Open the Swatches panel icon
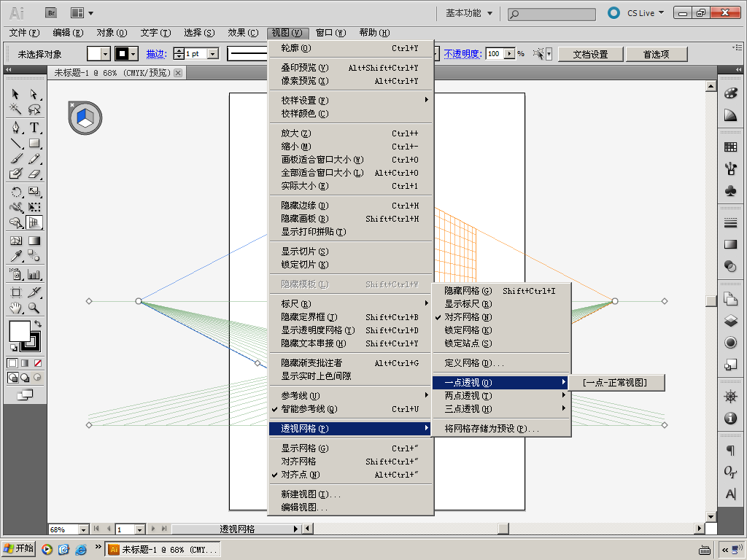The image size is (747, 560). click(730, 147)
